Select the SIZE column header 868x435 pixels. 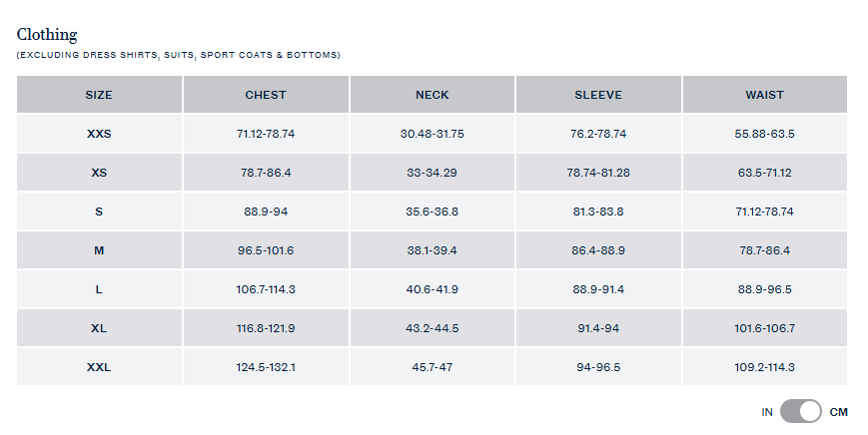pyautogui.click(x=99, y=95)
